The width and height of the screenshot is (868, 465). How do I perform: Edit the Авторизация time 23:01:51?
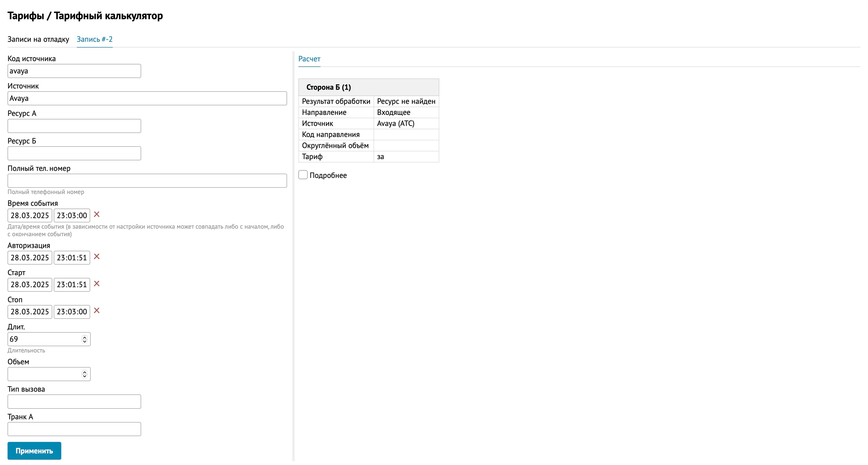click(72, 257)
